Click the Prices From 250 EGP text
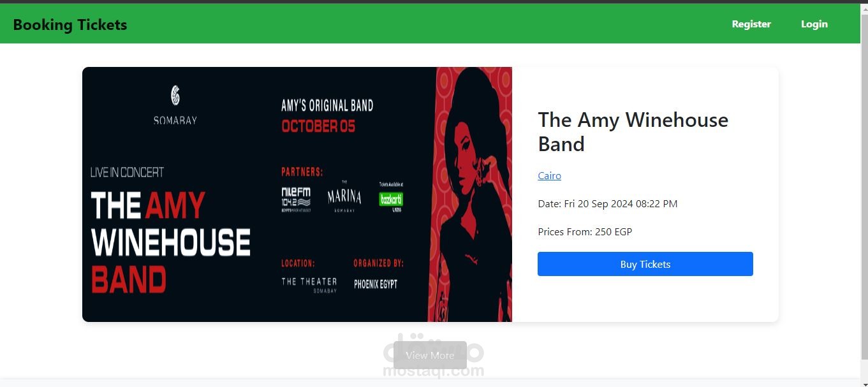This screenshot has width=868, height=387. click(x=585, y=232)
